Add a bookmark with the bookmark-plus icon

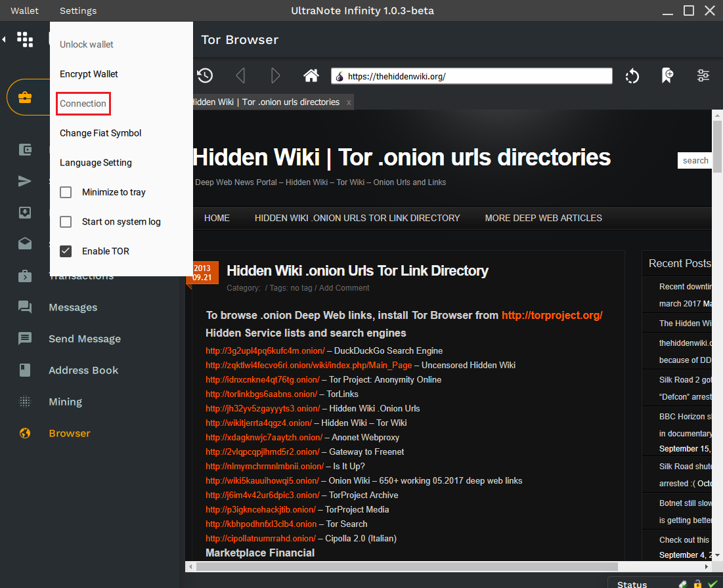tap(667, 75)
